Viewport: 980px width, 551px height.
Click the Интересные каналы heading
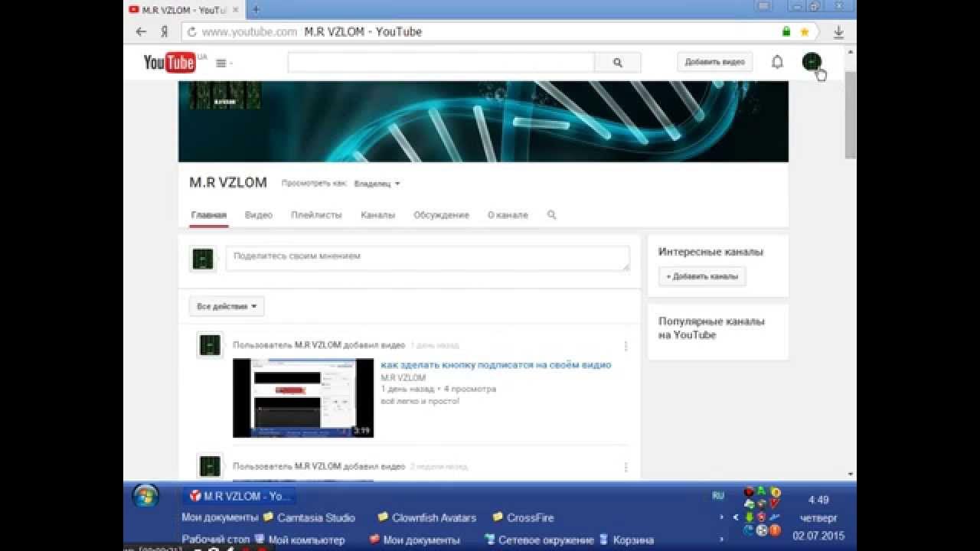[710, 252]
